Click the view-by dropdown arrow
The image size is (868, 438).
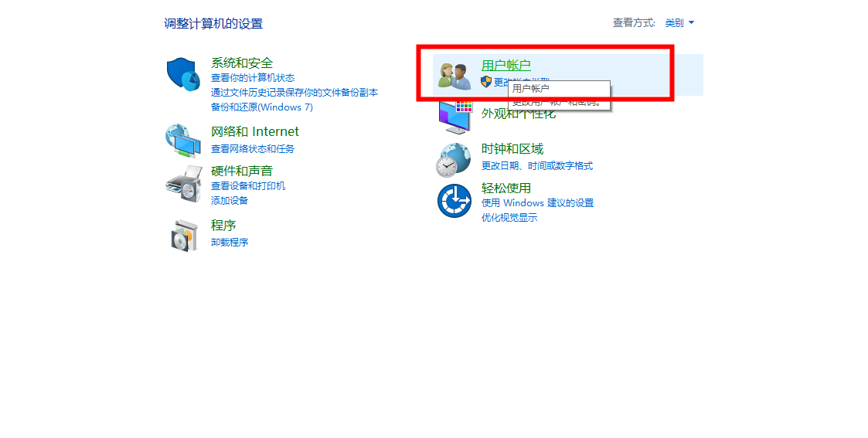pos(691,22)
